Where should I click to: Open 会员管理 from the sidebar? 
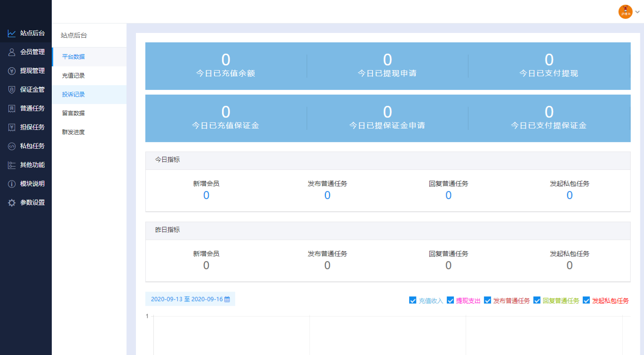[x=11, y=52]
